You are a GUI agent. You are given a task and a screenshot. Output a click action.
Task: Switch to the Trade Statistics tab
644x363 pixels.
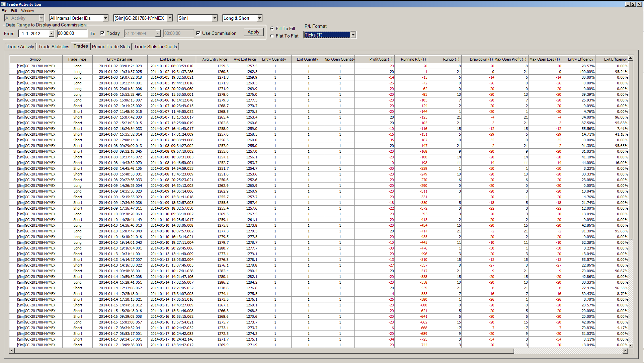point(54,47)
